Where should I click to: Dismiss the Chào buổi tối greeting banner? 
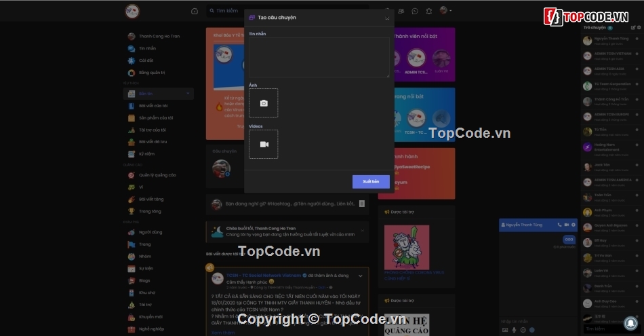(x=362, y=230)
